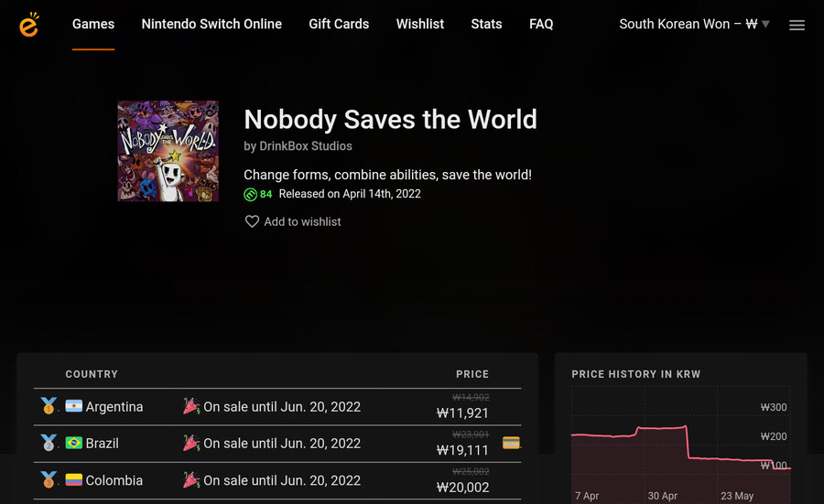Viewport: 824px width, 504px height.
Task: Click the Nobody Saves the World cover thumbnail
Action: (168, 151)
